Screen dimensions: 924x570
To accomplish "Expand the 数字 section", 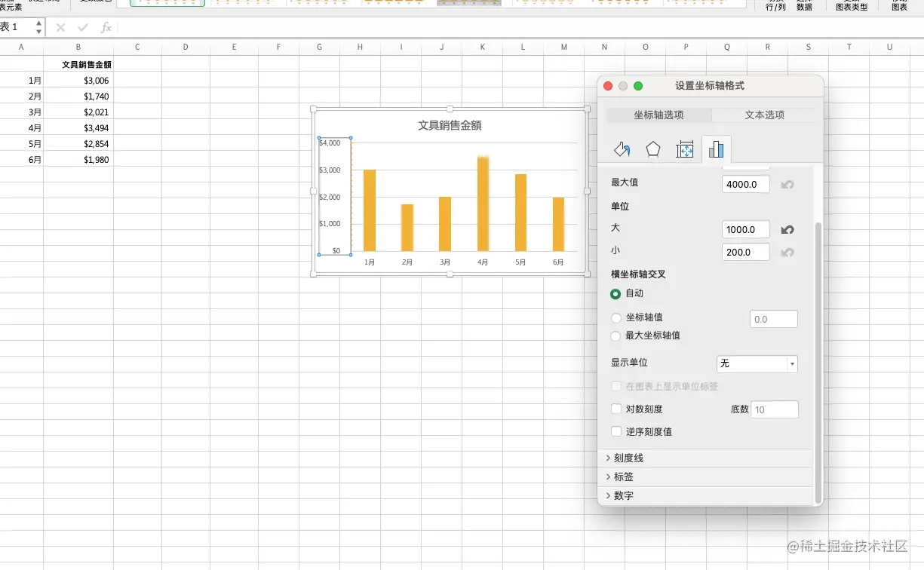I will tap(705, 496).
